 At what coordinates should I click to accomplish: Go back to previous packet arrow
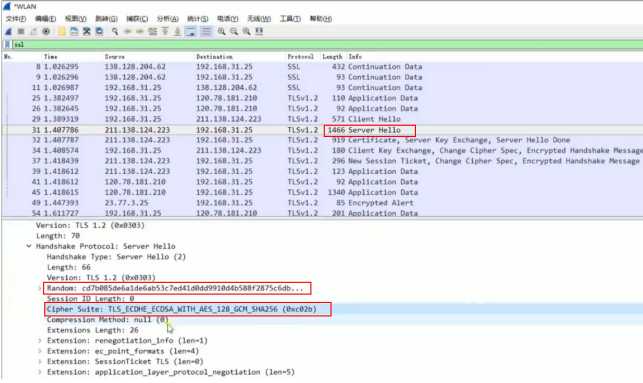[128, 32]
